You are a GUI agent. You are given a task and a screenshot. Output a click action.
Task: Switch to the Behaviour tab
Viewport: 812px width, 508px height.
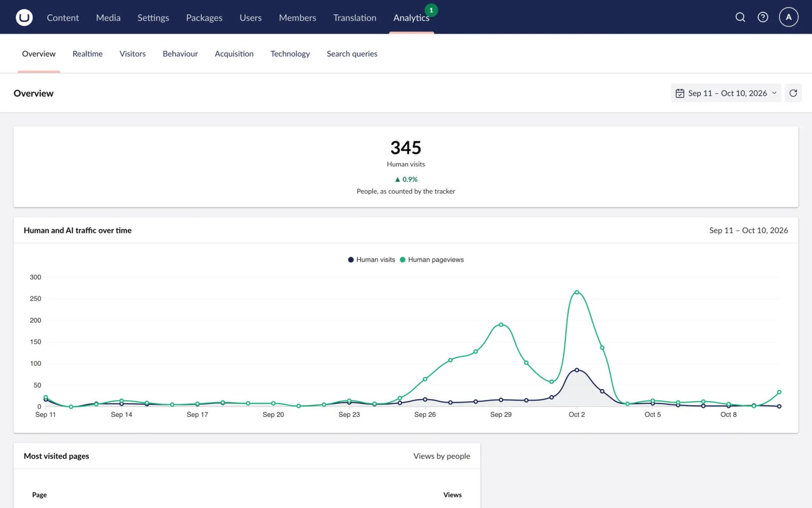tap(180, 54)
